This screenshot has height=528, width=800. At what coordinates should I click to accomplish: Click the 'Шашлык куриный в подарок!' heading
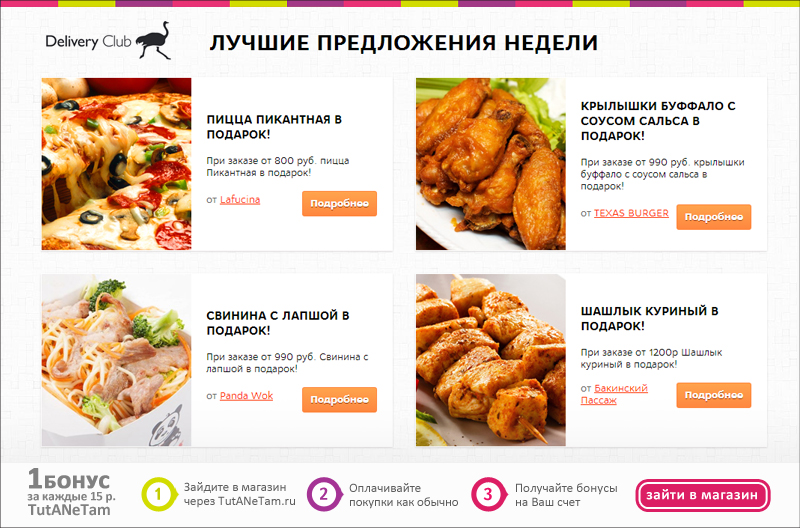point(649,318)
